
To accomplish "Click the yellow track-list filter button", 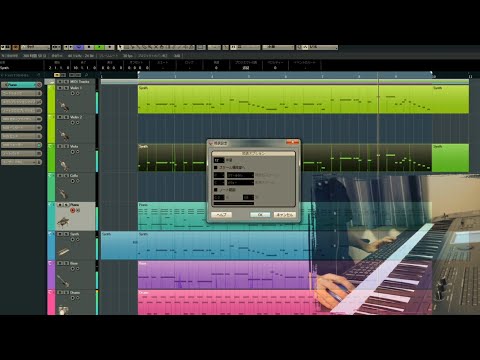I will [x=57, y=75].
